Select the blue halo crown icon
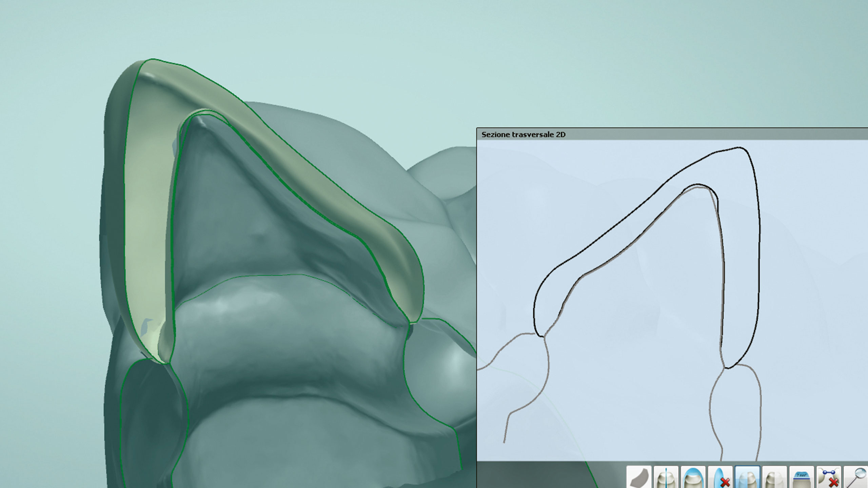This screenshot has width=868, height=488. click(x=693, y=477)
